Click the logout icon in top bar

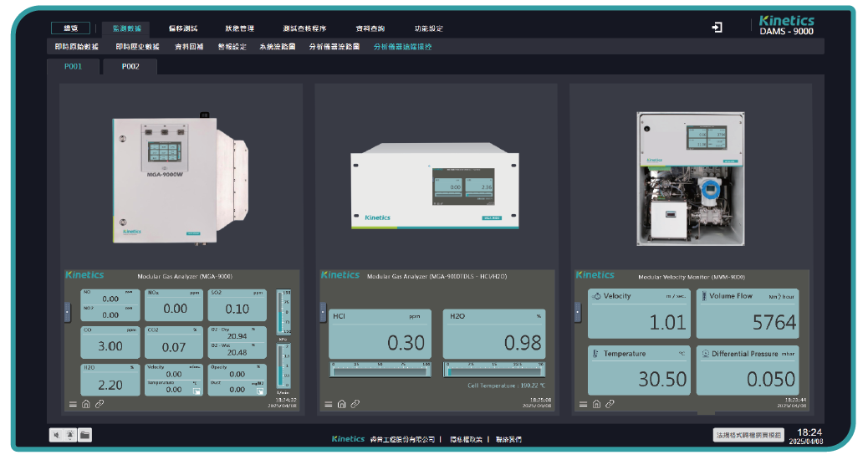coord(717,28)
